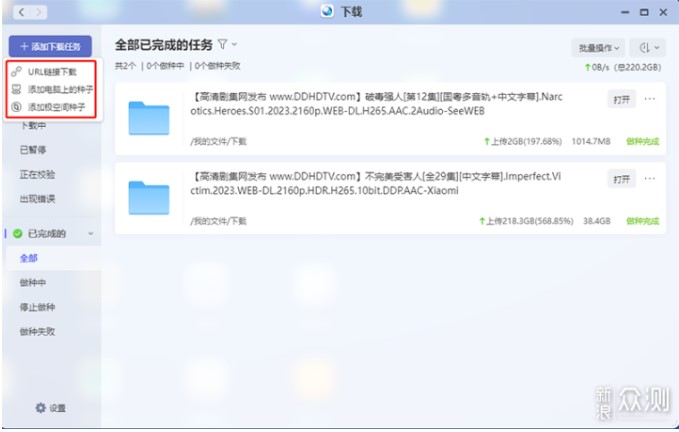Click the 添加下载任务 button
Viewport: 679px width, 432px height.
pos(50,46)
